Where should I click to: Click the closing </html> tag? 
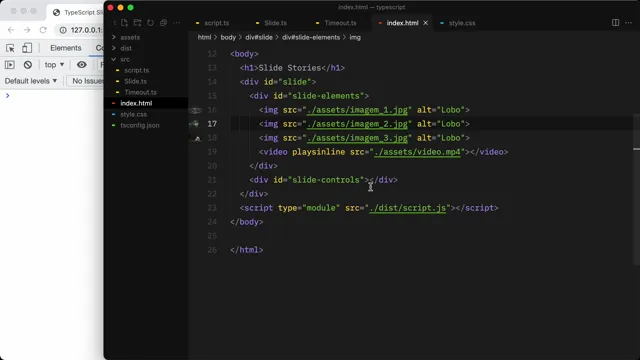pos(247,250)
